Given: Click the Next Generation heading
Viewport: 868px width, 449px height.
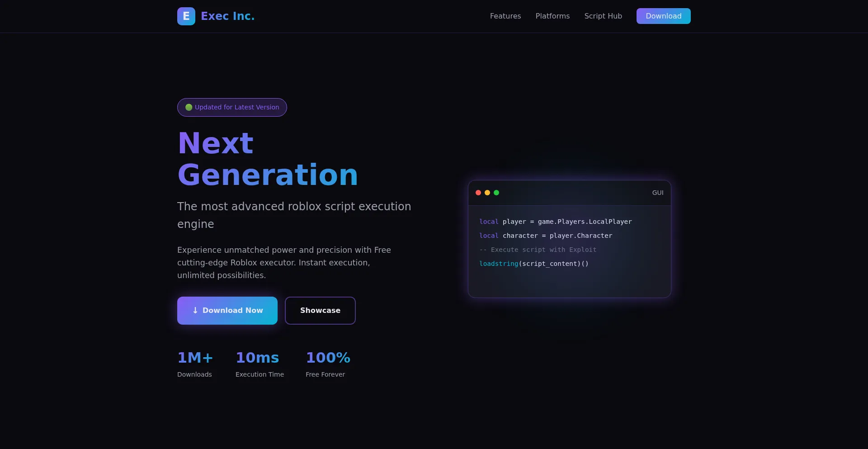Looking at the screenshot, I should click(x=268, y=159).
